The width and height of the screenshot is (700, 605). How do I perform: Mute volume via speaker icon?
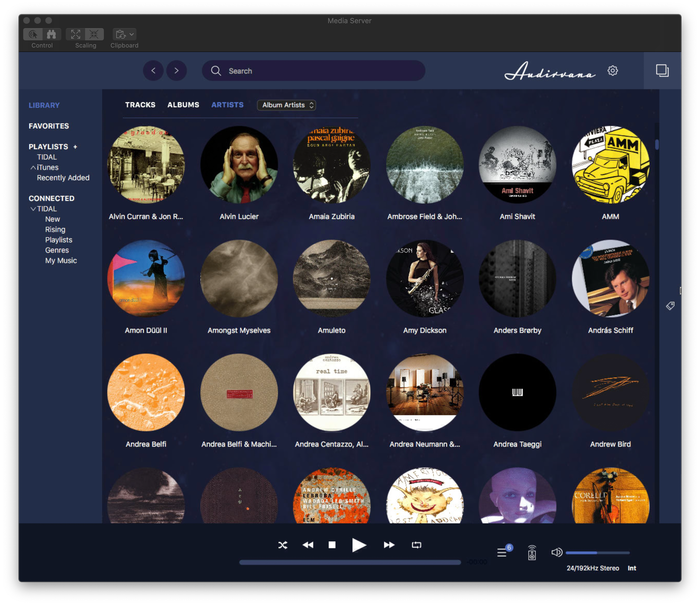pos(557,552)
